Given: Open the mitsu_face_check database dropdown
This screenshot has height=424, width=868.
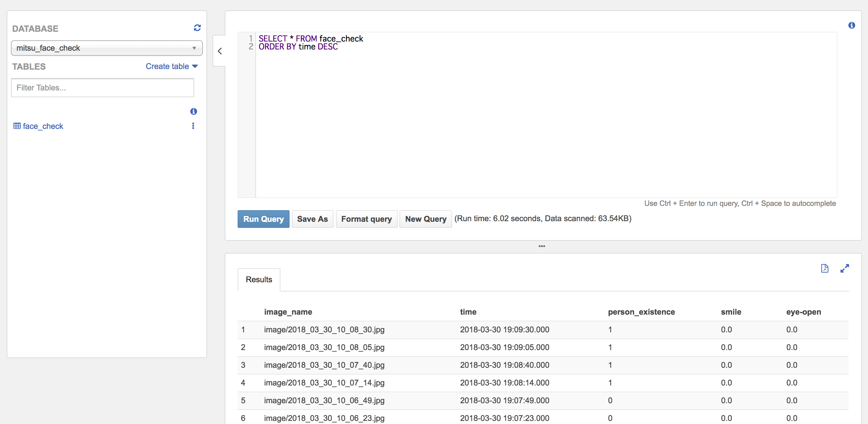Looking at the screenshot, I should [107, 48].
